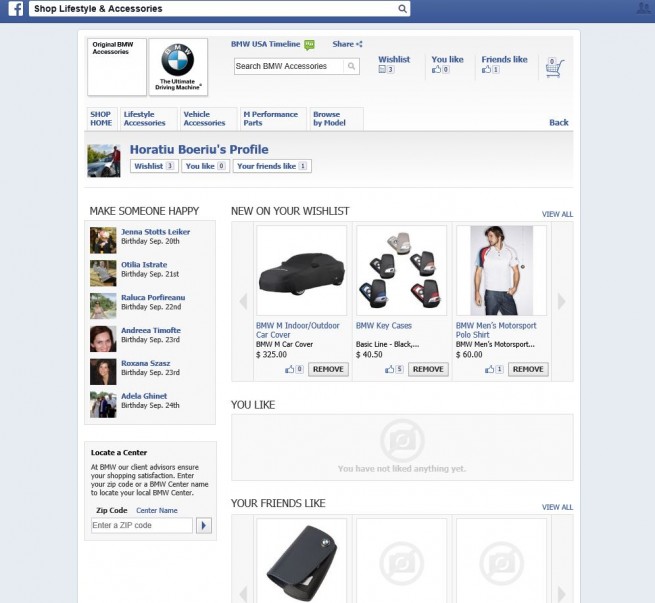Click the Share link
655x603 pixels.
(343, 44)
